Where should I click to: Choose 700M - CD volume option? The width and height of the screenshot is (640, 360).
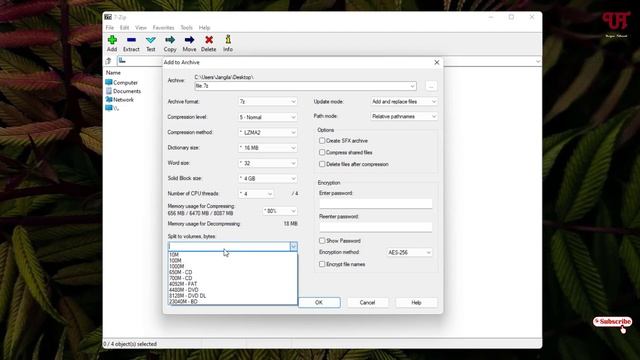click(x=233, y=278)
